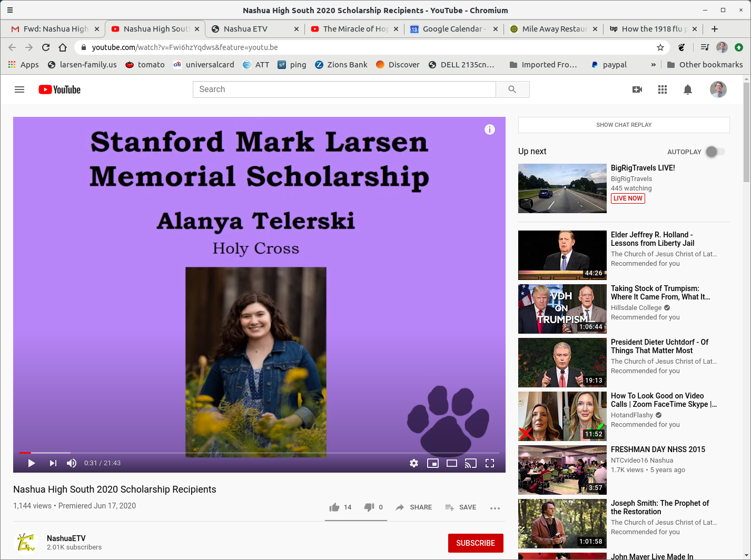Screen dimensions: 751x560
Task: Enter full screen mode
Action: coord(490,463)
